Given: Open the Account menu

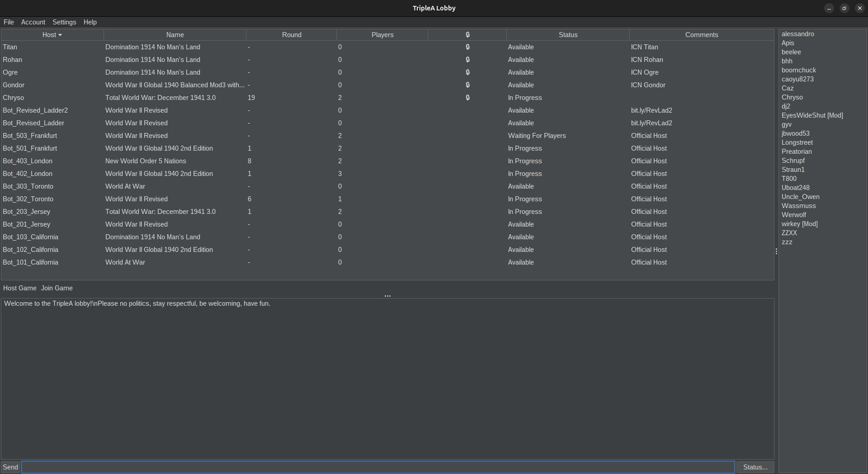Looking at the screenshot, I should (x=33, y=22).
